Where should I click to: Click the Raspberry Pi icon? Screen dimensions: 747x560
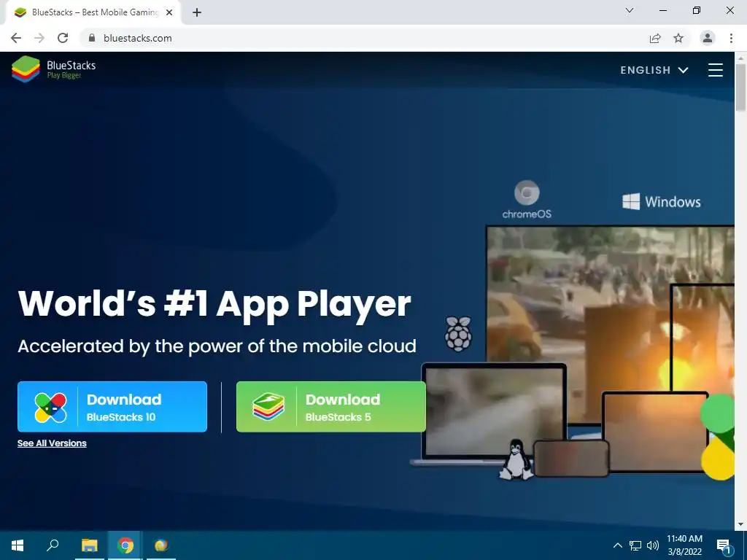[x=458, y=333]
